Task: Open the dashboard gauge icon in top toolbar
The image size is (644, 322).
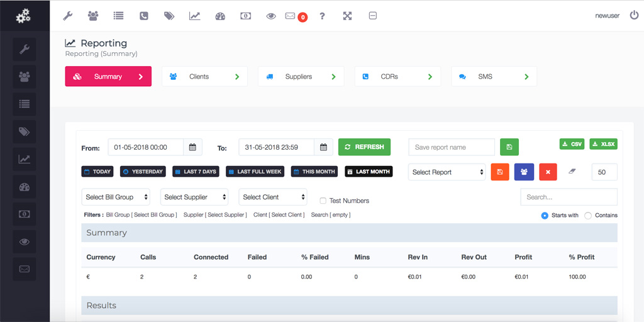Action: 220,16
